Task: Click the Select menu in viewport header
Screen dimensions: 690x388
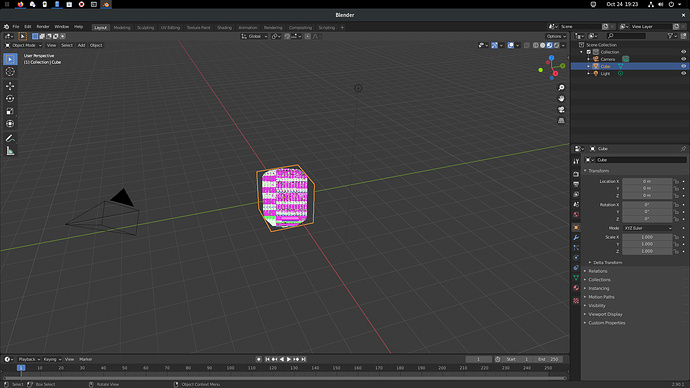Action: (67, 45)
